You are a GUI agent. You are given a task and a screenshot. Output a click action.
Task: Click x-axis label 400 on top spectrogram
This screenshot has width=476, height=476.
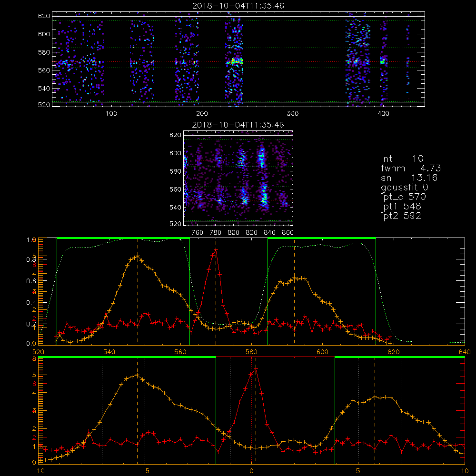[383, 114]
